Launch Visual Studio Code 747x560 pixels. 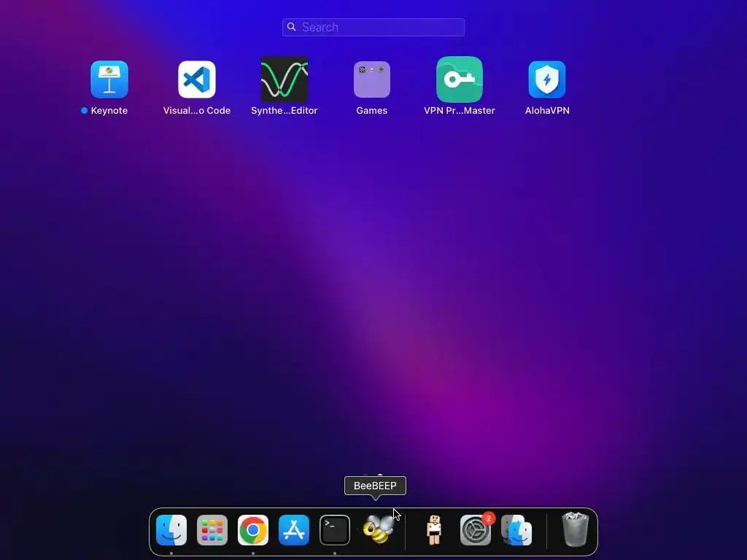197,79
